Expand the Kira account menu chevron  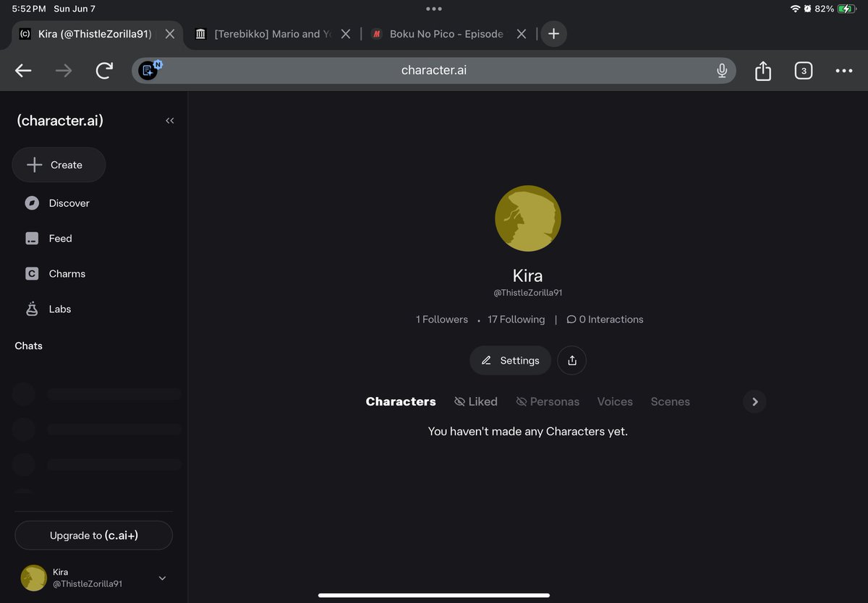(162, 578)
